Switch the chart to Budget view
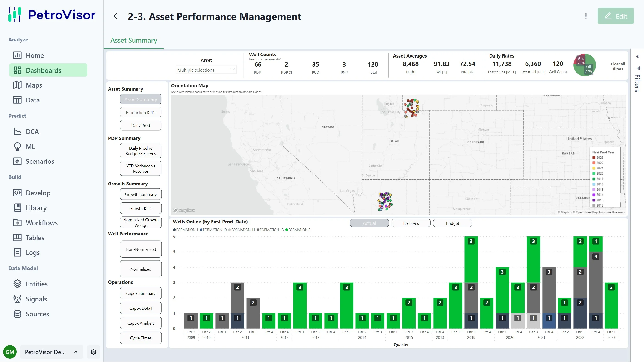Viewport: 644px width, 362px height. point(452,223)
